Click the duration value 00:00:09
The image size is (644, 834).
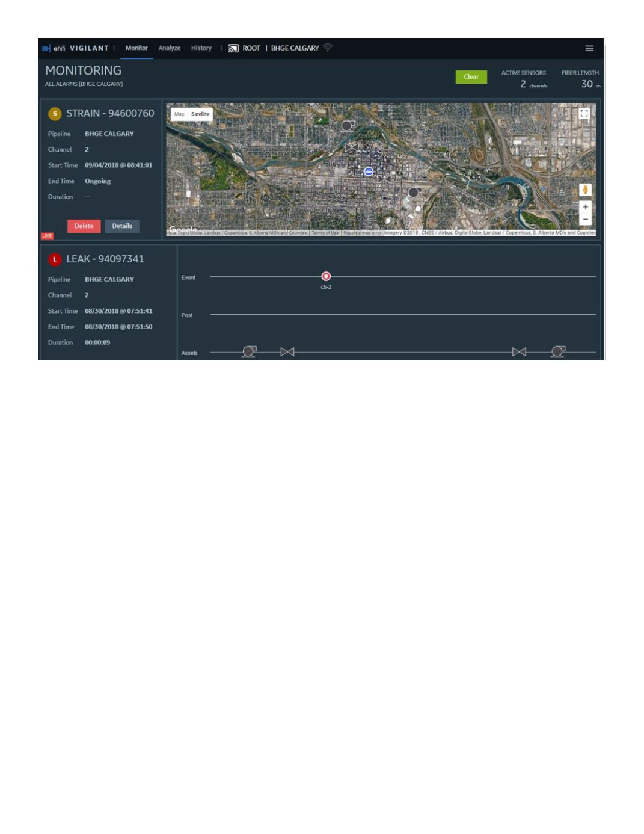click(97, 342)
